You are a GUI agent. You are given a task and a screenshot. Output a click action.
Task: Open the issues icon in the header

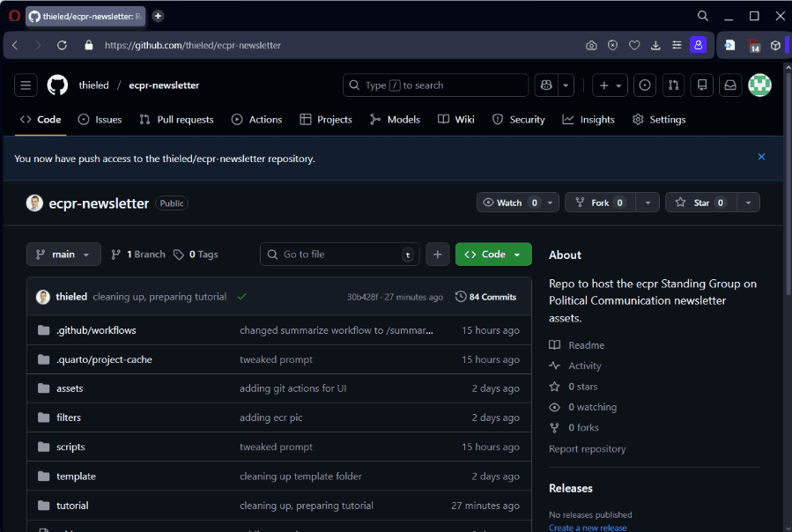click(645, 85)
